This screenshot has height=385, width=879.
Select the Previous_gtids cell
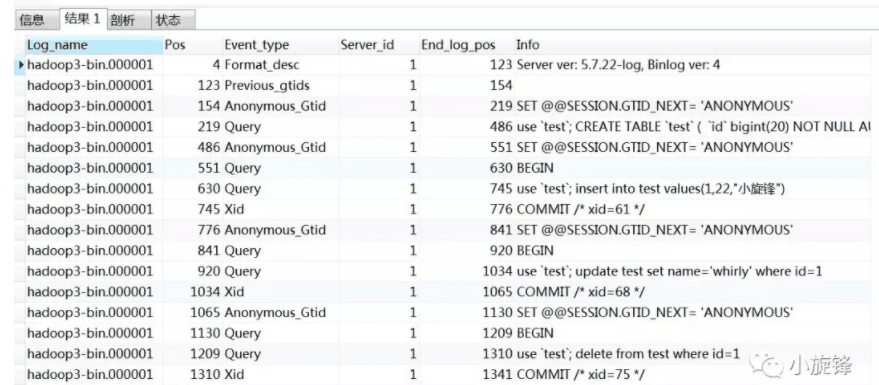pos(280,86)
